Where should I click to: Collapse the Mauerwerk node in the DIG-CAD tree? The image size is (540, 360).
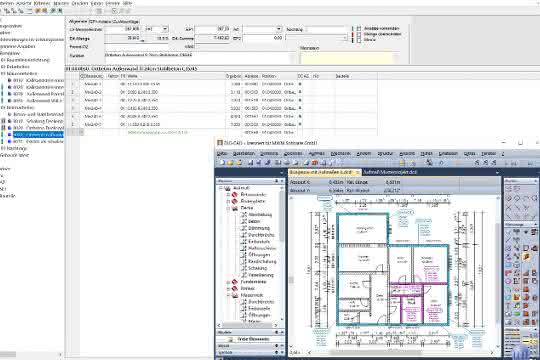228,295
